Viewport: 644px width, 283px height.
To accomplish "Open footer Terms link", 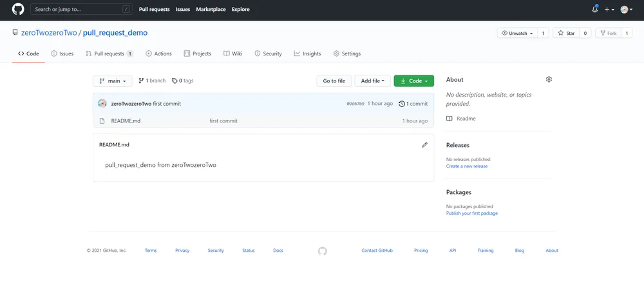I will [151, 251].
